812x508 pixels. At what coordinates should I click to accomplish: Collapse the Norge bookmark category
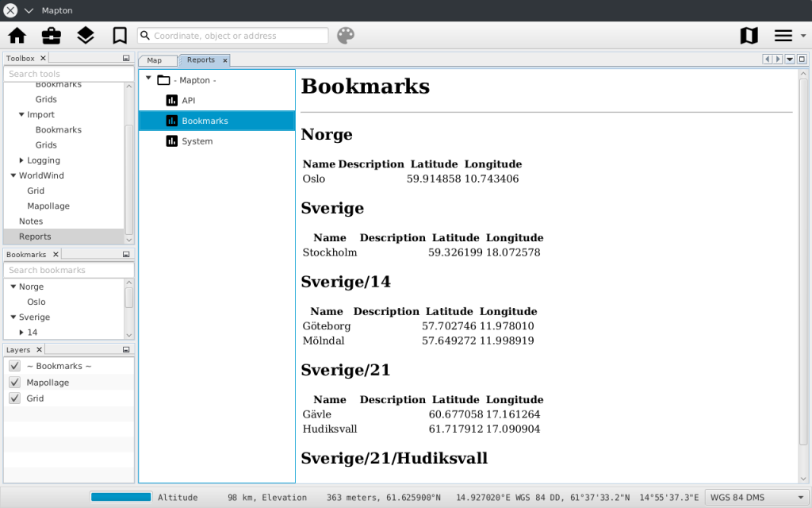pyautogui.click(x=13, y=286)
